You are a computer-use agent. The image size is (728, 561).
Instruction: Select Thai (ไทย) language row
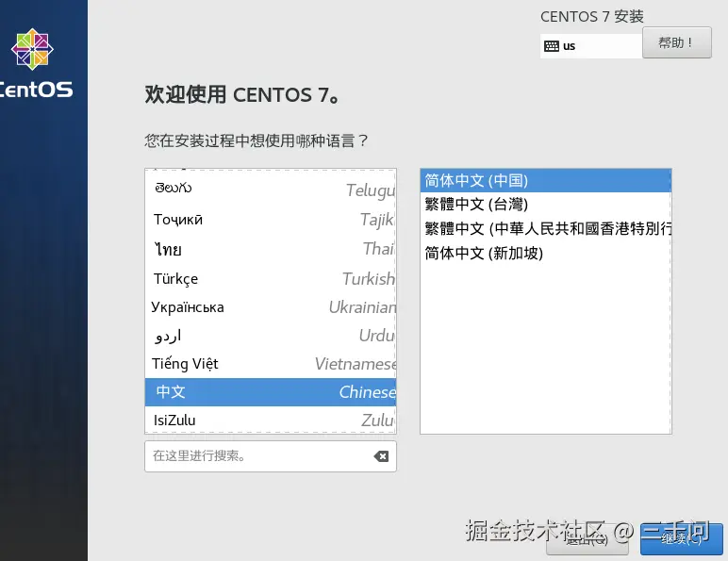[271, 249]
